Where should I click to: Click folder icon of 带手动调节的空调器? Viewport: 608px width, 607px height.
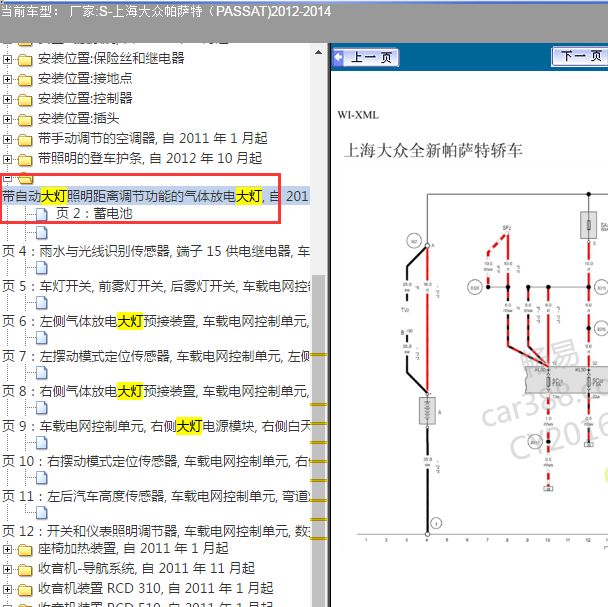[x=25, y=140]
